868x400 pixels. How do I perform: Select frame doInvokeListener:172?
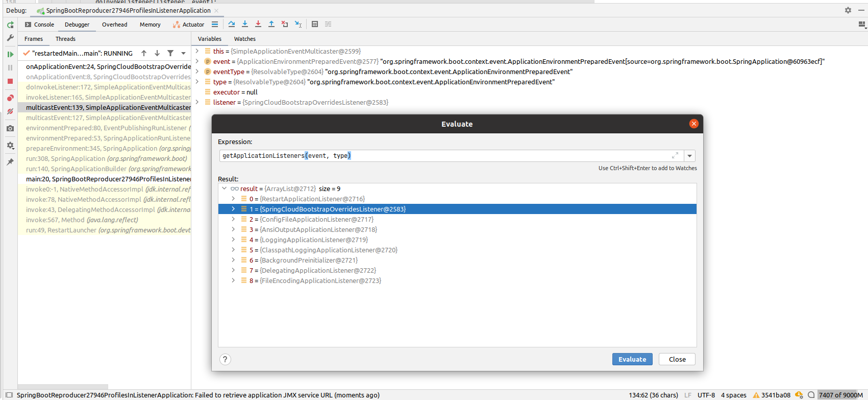point(105,87)
